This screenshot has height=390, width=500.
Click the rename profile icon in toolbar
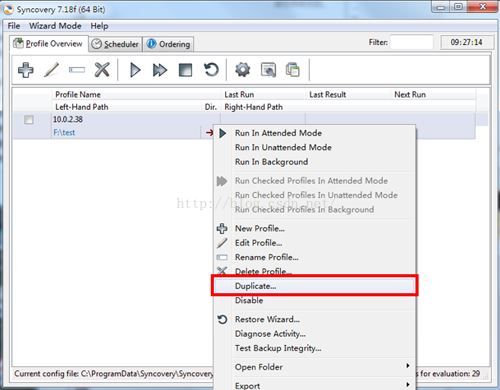77,70
